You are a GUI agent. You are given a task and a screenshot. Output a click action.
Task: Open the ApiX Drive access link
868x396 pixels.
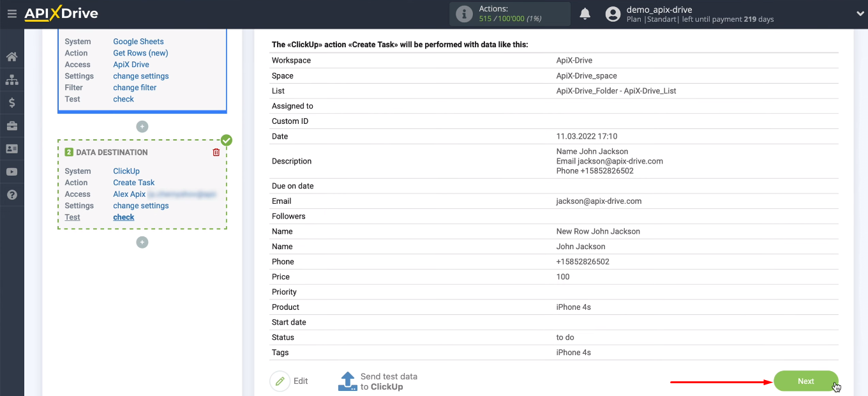(x=131, y=65)
